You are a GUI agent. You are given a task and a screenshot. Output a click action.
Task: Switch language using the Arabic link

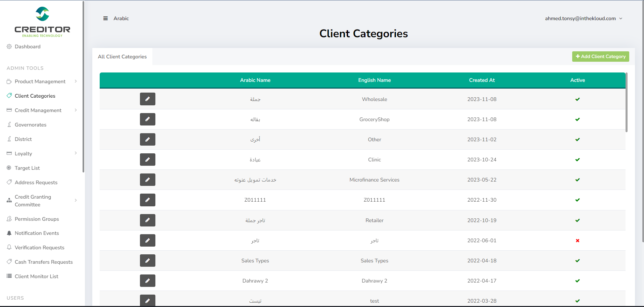(121, 18)
